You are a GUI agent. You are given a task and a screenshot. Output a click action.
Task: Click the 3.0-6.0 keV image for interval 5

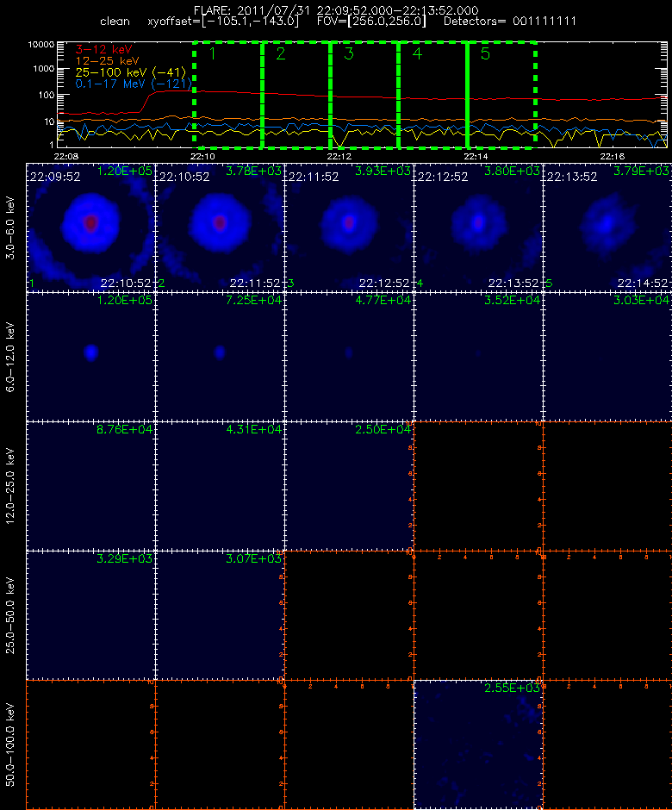coord(607,227)
